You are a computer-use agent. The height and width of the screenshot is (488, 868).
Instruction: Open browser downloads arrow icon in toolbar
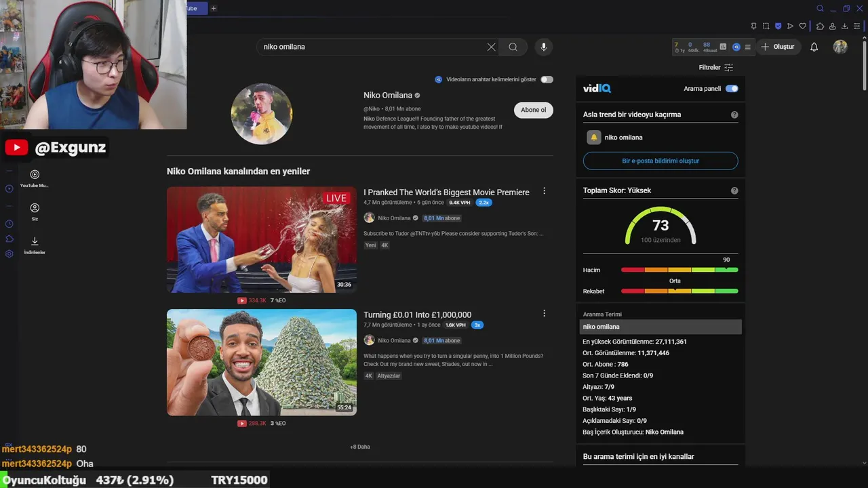tap(845, 26)
